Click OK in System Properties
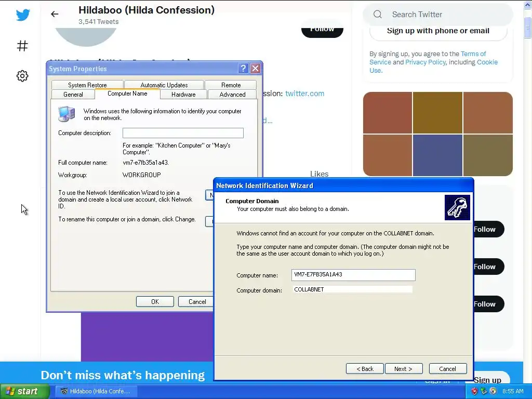This screenshot has width=532, height=399. tap(155, 302)
